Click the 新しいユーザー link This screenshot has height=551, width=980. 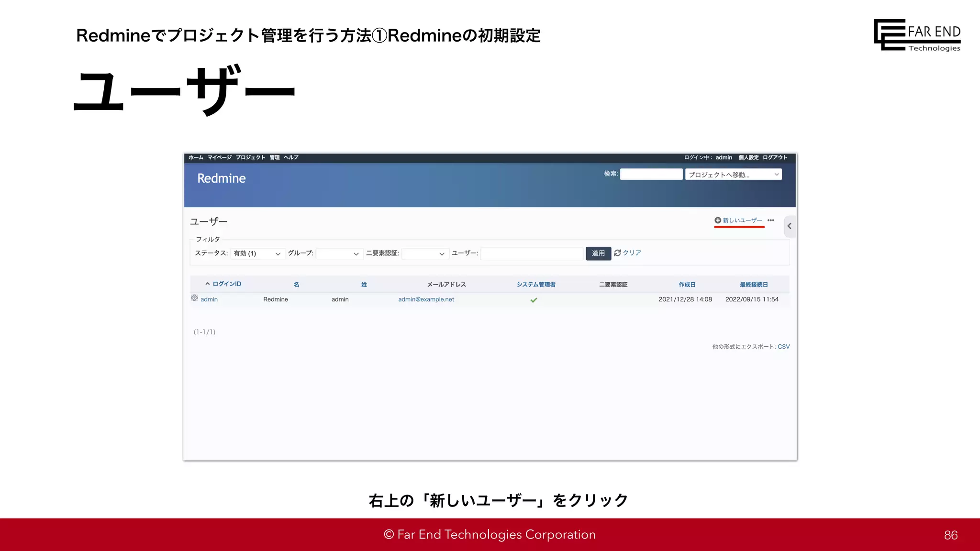tap(742, 220)
